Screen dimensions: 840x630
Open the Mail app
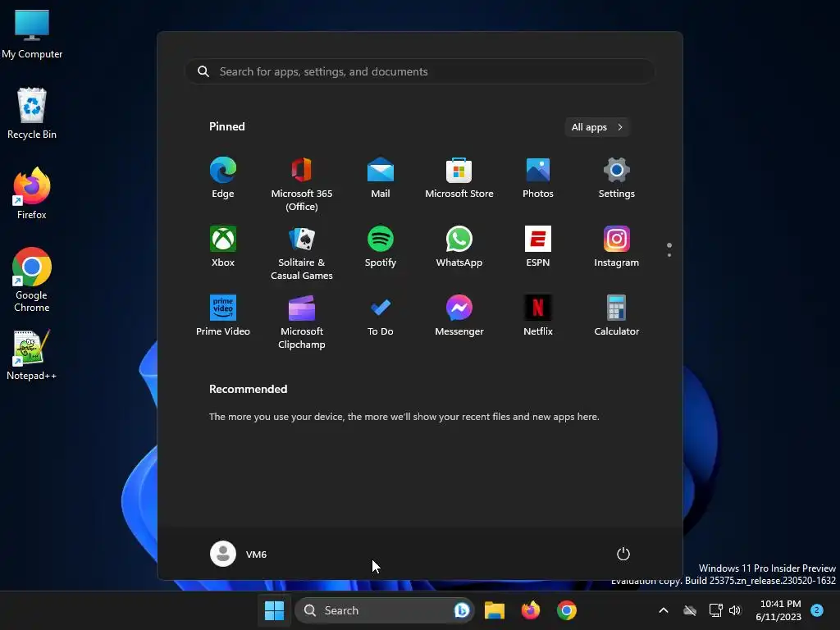[381, 179]
